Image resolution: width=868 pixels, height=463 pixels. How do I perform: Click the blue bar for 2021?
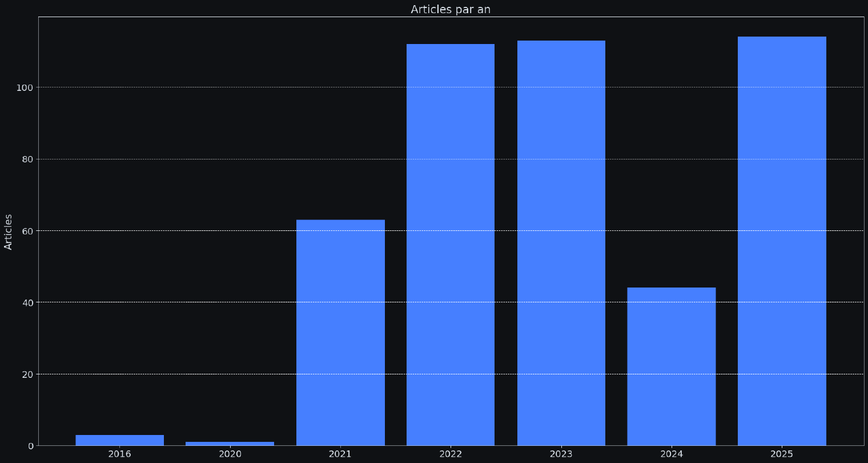click(x=340, y=332)
